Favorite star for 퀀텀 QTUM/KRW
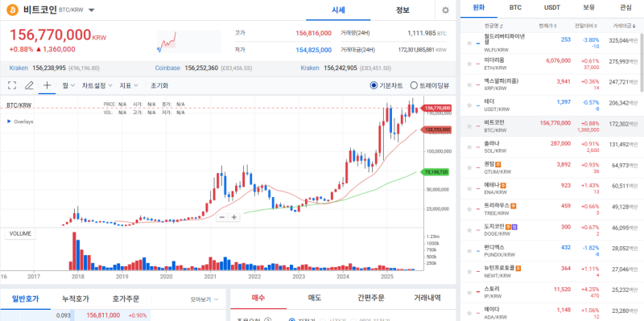Image resolution: width=644 pixels, height=321 pixels. click(469, 168)
